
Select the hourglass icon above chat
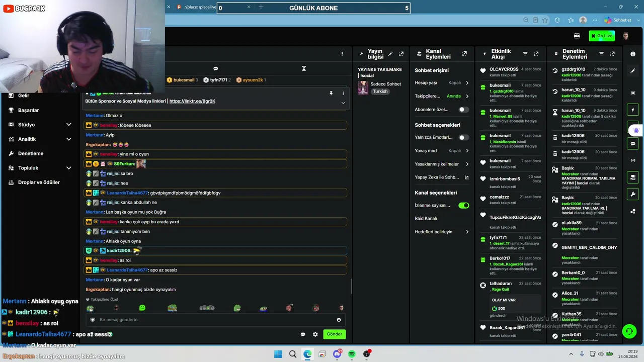coord(304,68)
